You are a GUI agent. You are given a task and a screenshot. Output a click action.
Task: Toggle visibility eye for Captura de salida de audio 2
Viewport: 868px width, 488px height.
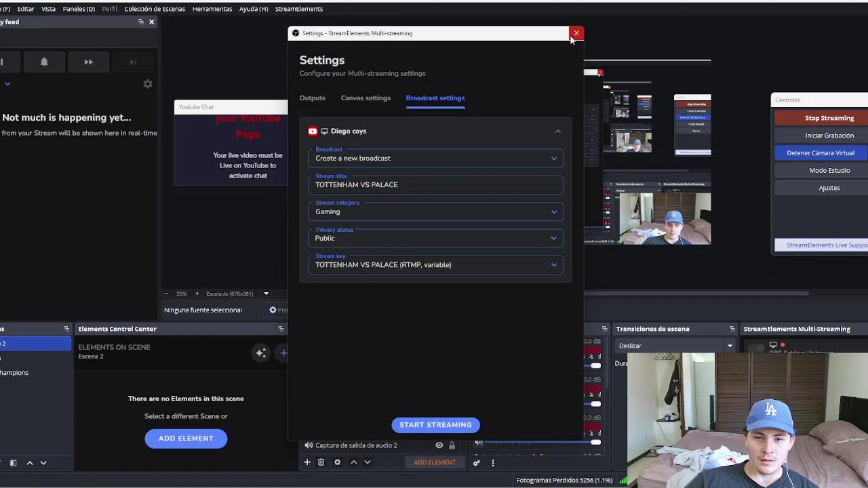[x=439, y=445]
